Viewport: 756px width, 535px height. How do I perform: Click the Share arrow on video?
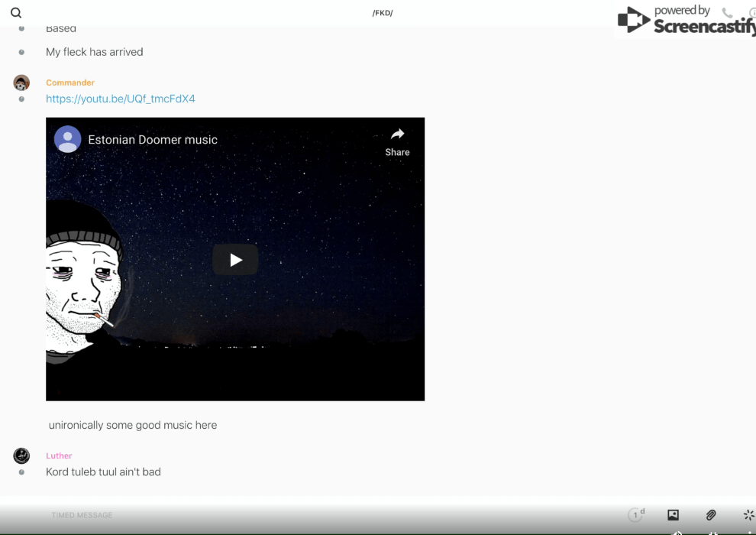tap(397, 141)
